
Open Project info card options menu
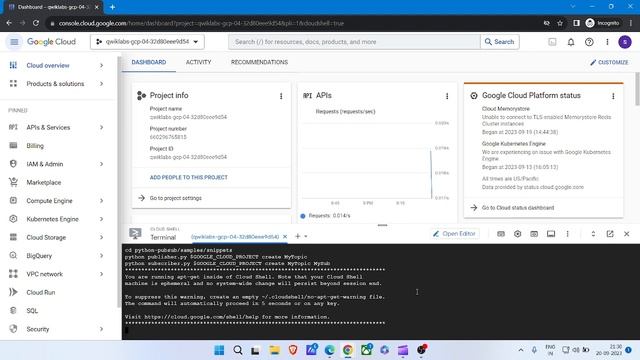tap(281, 96)
